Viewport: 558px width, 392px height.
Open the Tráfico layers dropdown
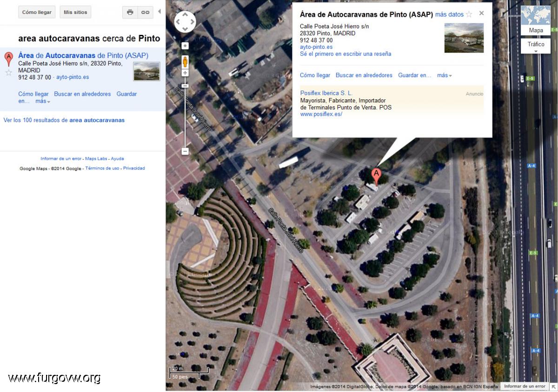coord(536,46)
